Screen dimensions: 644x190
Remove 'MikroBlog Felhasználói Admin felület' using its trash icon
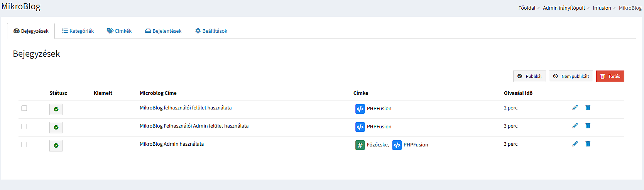pos(588,126)
